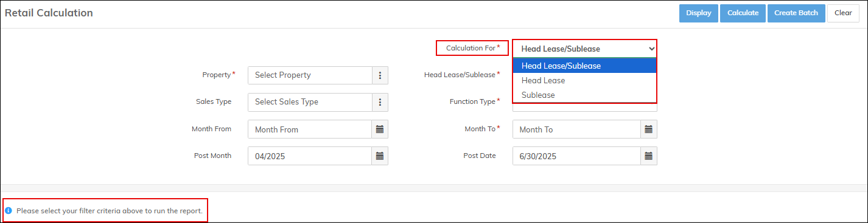Select Head Lease/Sublease option in list

(x=585, y=66)
